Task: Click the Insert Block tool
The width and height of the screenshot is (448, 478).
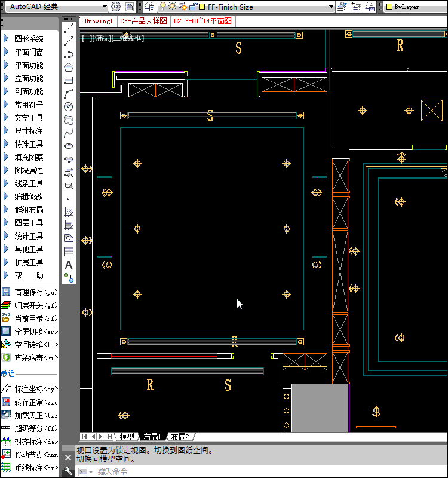Action: tap(69, 173)
